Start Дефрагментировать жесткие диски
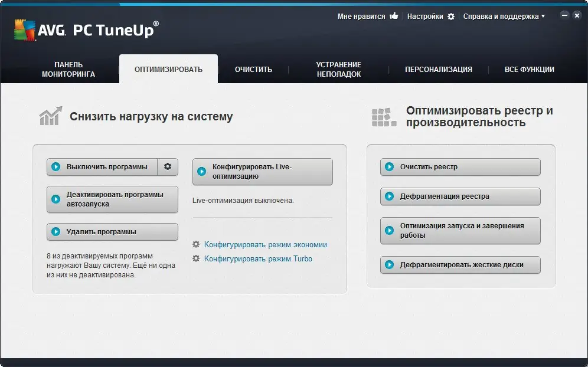 (x=460, y=265)
